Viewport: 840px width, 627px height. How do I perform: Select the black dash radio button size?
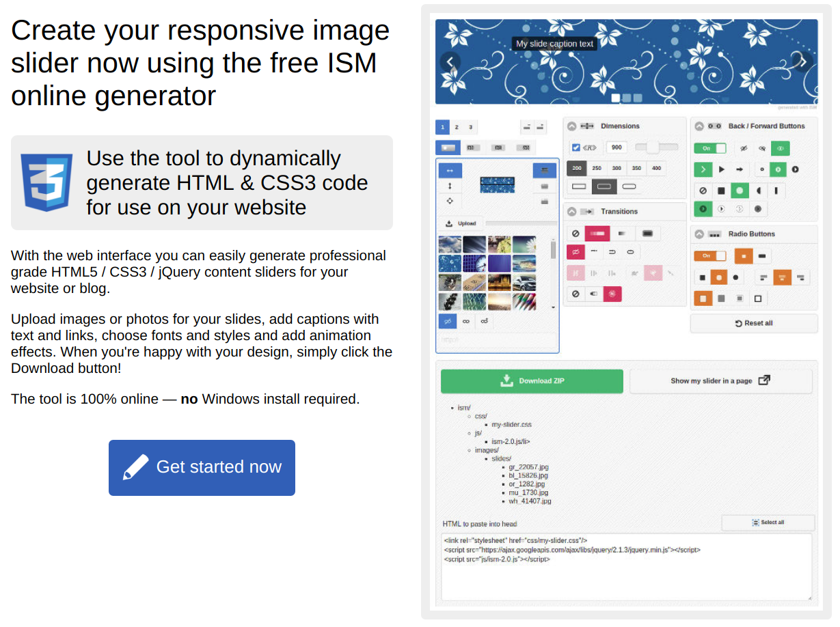762,256
